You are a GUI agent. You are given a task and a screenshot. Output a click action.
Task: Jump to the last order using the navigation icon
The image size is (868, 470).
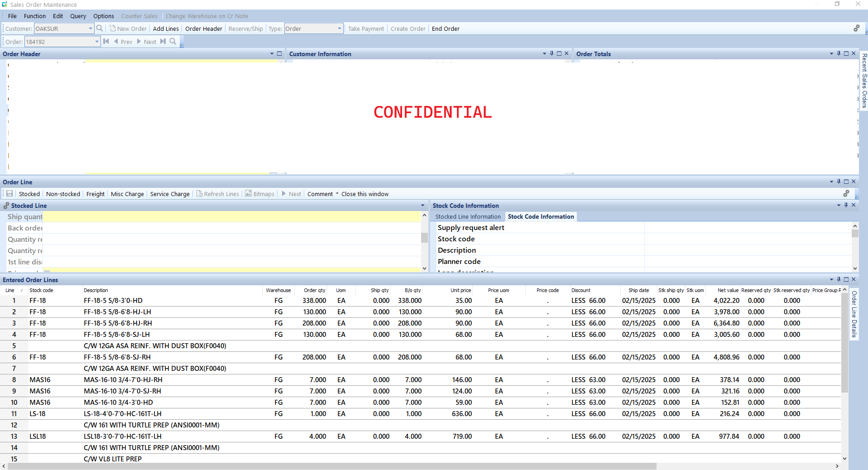pos(163,42)
